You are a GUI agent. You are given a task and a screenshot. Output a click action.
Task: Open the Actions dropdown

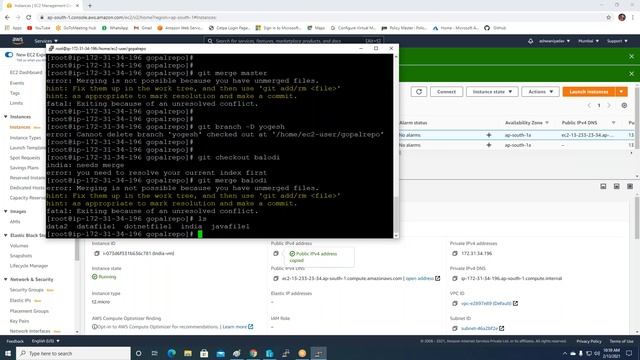click(540, 92)
